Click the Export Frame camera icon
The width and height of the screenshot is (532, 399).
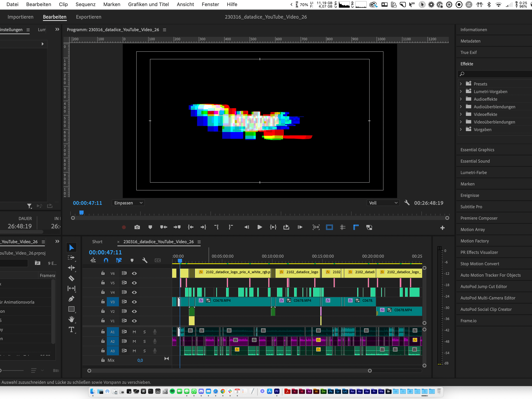[x=137, y=227]
